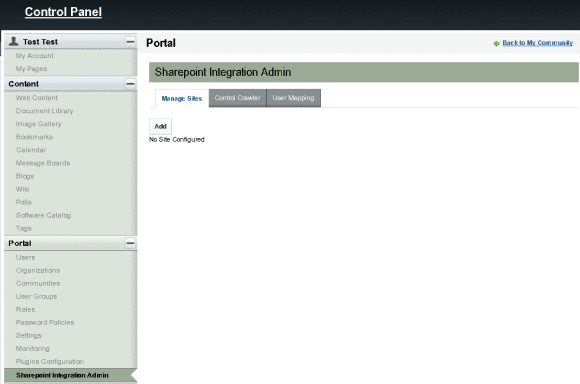The height and width of the screenshot is (384, 580).
Task: Open Portal Settings item
Action: pyautogui.click(x=28, y=336)
